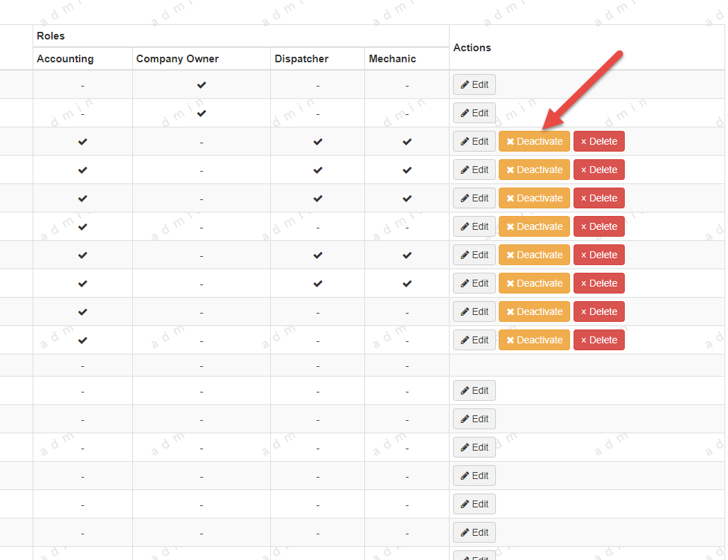Click the Company Owner column header
Image resolution: width=728 pixels, height=560 pixels.
tap(177, 59)
